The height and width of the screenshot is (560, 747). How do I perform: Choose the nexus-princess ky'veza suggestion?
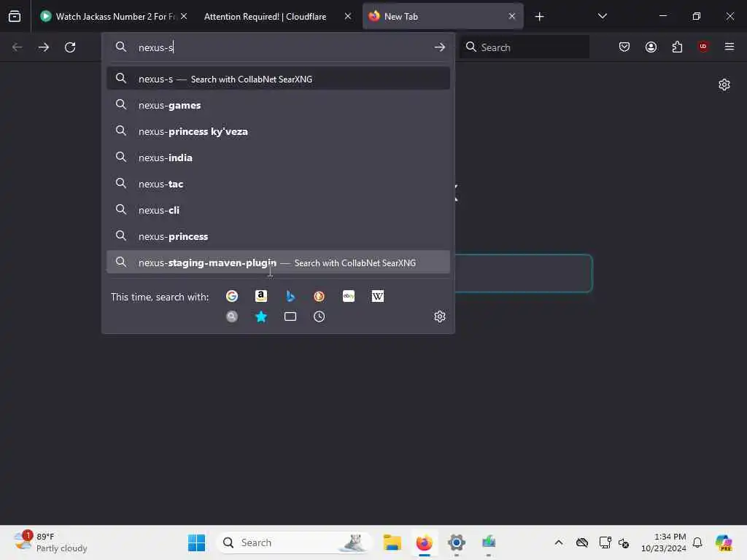278,131
